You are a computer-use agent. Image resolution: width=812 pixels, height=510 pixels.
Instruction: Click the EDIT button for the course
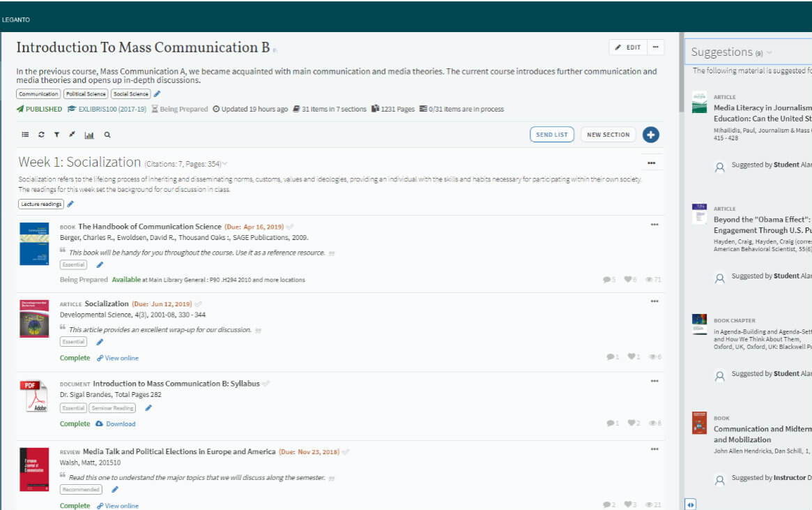coord(629,47)
